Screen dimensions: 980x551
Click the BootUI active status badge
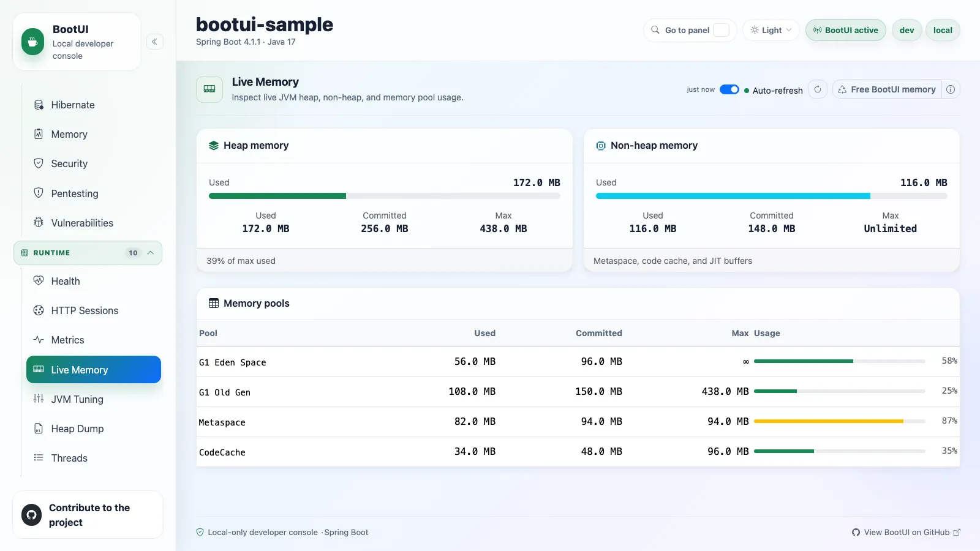pos(846,30)
